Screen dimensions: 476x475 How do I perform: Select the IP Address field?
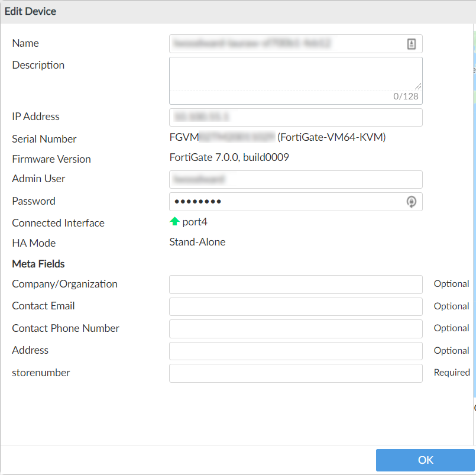[x=296, y=117]
